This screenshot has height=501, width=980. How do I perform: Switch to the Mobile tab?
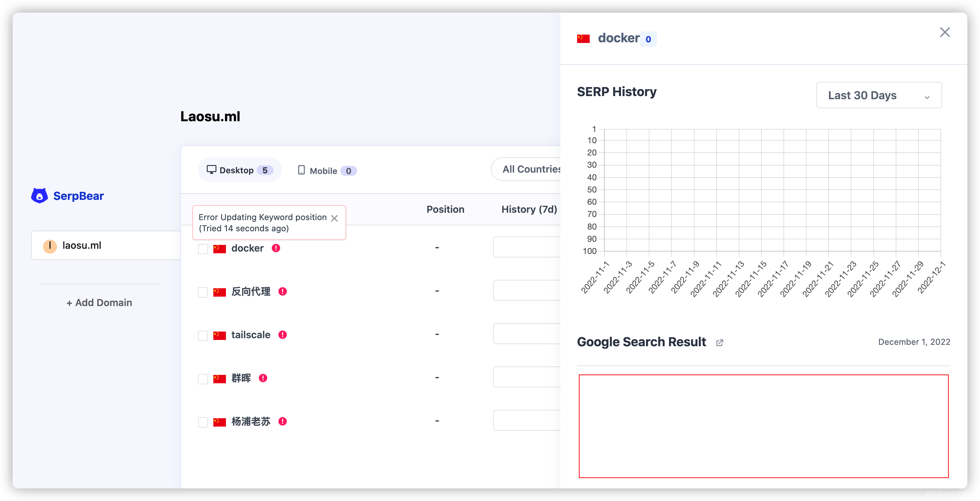coord(327,171)
